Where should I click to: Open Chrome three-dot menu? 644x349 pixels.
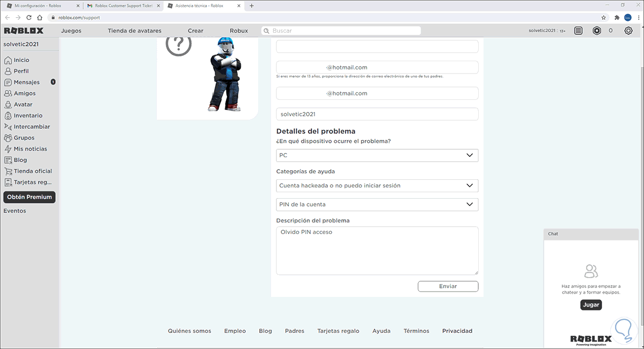tap(638, 17)
